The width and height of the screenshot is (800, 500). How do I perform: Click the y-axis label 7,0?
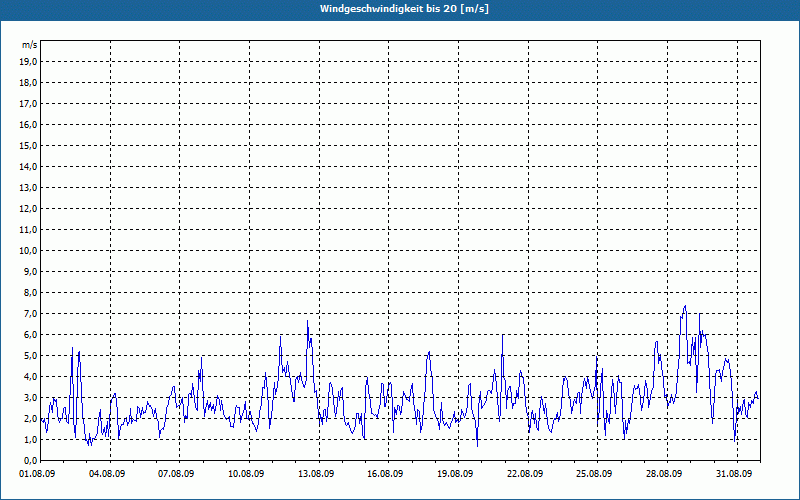31,314
